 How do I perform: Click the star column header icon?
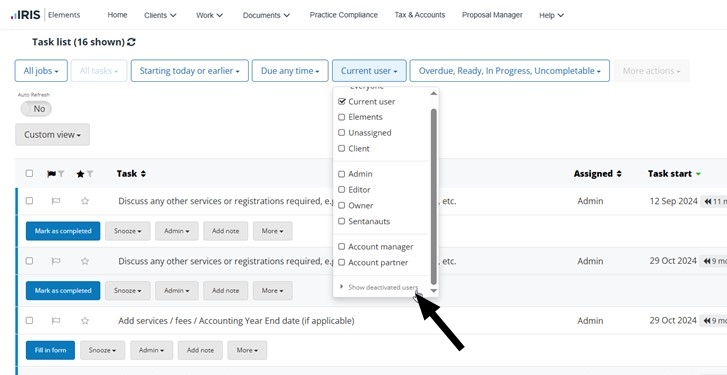point(80,174)
